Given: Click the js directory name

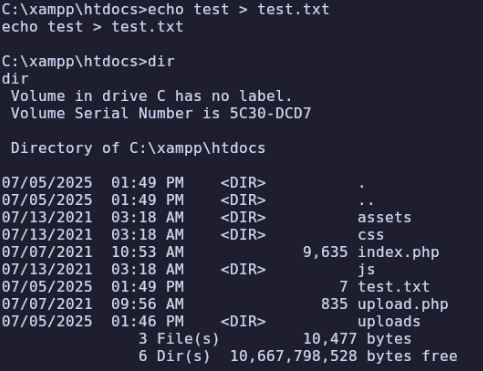Looking at the screenshot, I should click(366, 270).
